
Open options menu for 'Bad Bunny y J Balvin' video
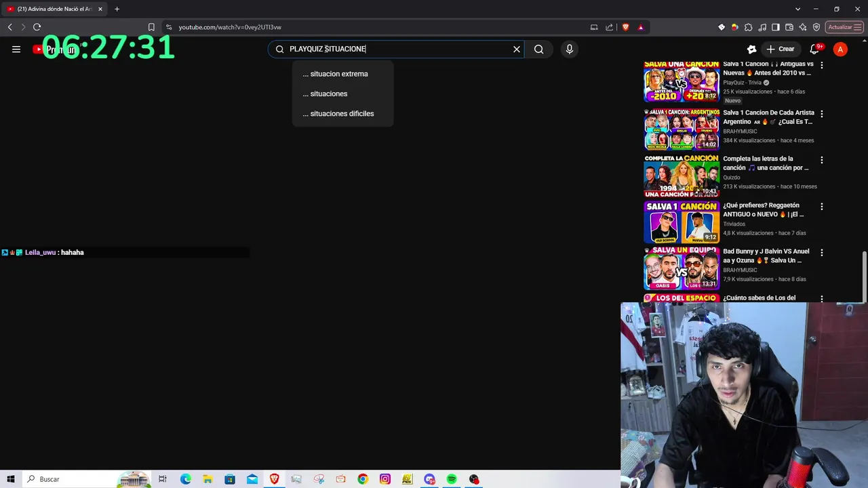coord(822,253)
